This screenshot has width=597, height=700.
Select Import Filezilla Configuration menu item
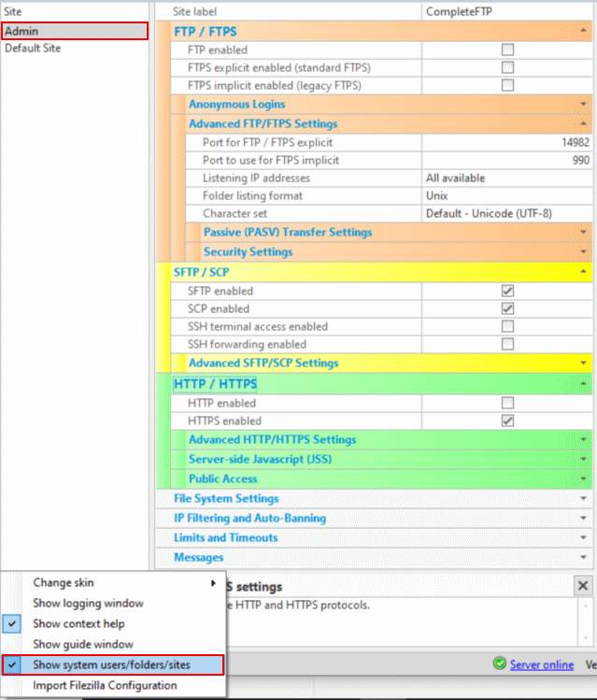tap(104, 685)
